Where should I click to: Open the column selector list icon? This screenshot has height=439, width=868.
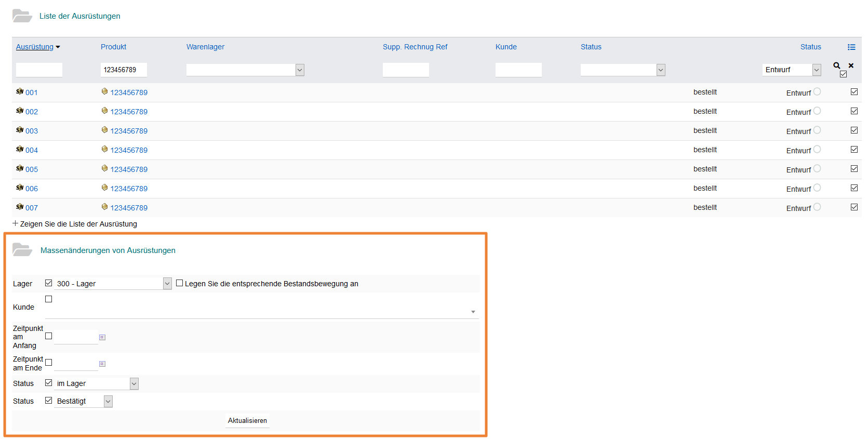[851, 47]
